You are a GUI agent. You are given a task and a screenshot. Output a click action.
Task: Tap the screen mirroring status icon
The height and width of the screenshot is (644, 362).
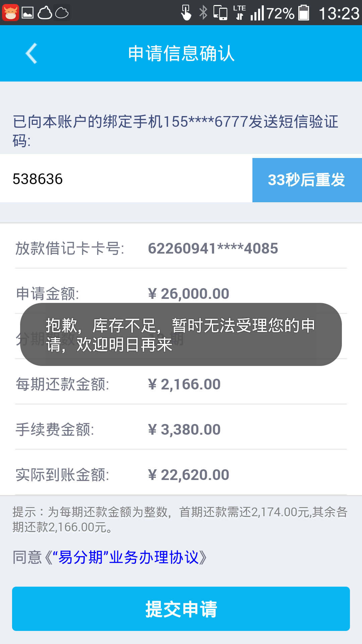click(220, 13)
